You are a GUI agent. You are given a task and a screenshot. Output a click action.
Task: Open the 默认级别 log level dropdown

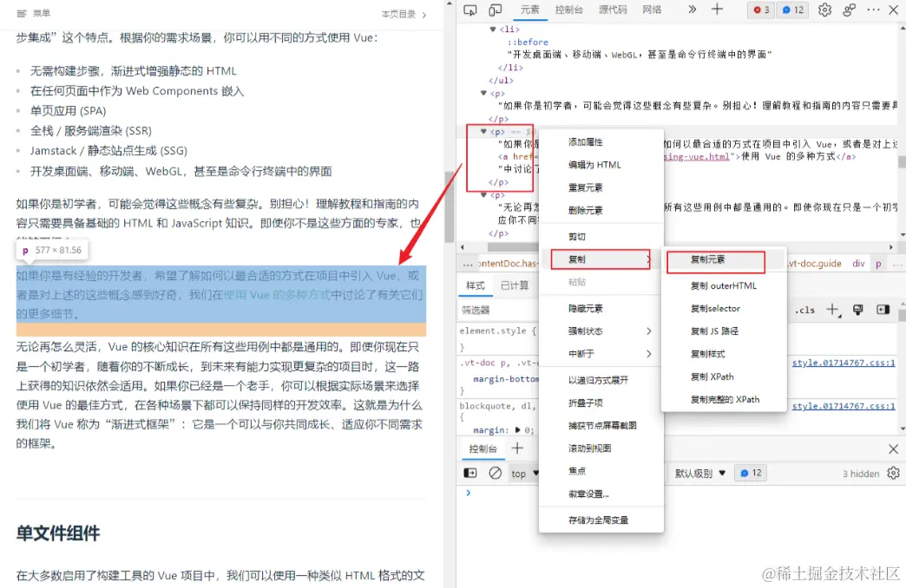click(x=699, y=474)
